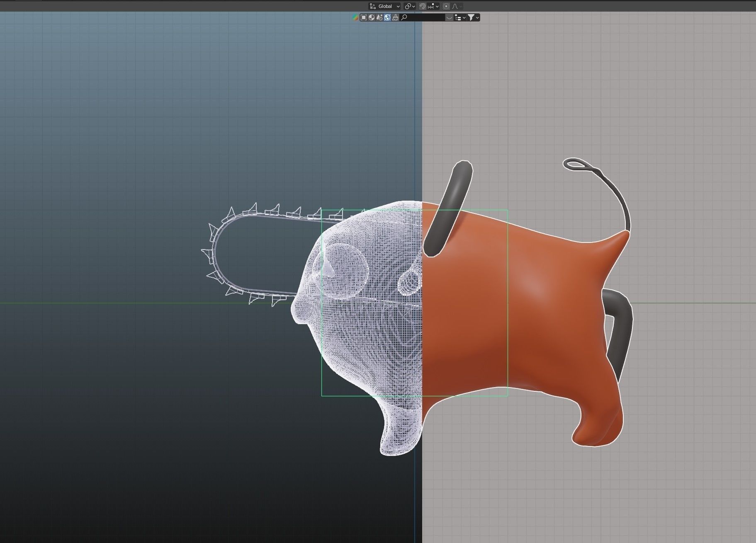The image size is (756, 543).
Task: Click the search field with magnifier
Action: 422,17
